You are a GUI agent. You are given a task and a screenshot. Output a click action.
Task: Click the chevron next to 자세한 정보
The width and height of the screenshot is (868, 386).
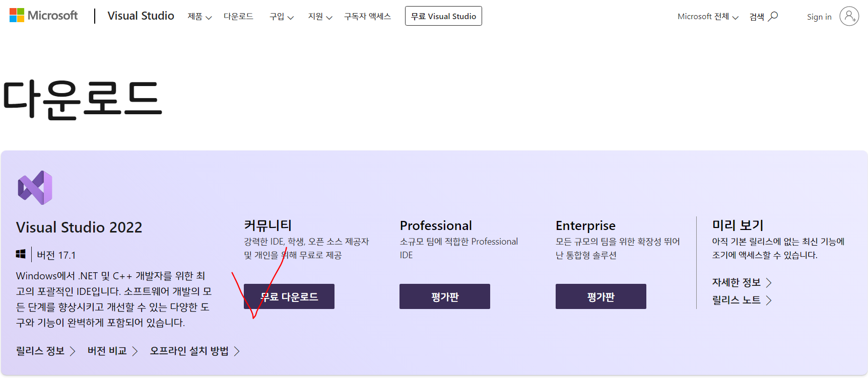pos(769,283)
